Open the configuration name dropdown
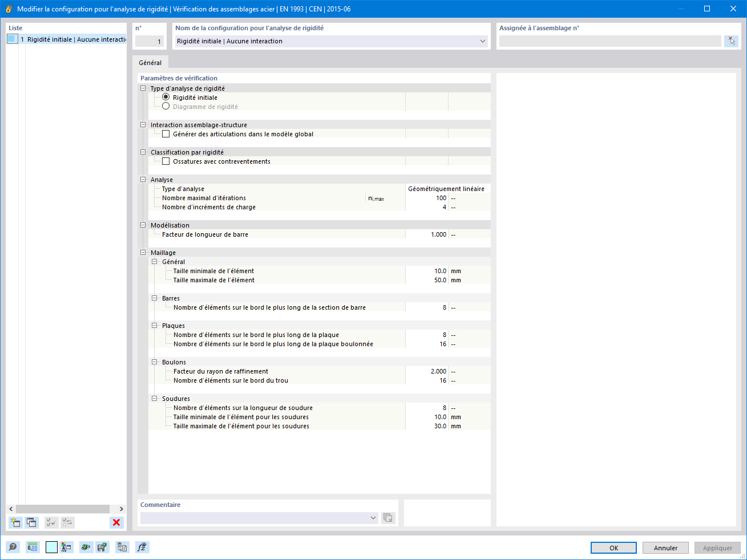Screen dimensions: 747x560 pyautogui.click(x=482, y=40)
